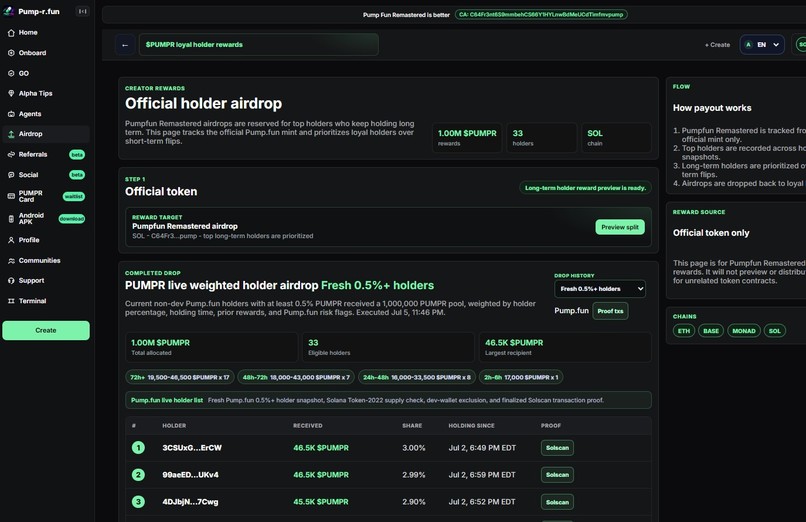Click the Referrals sidebar icon
Screen dimensions: 806x522
coord(11,155)
